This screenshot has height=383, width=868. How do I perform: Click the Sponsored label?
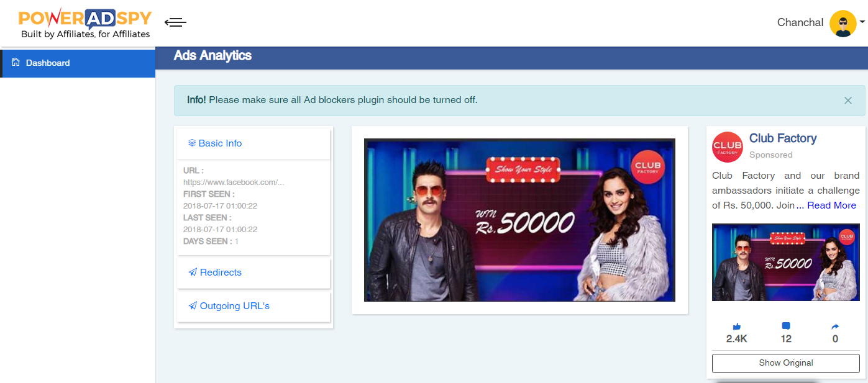pyautogui.click(x=771, y=155)
